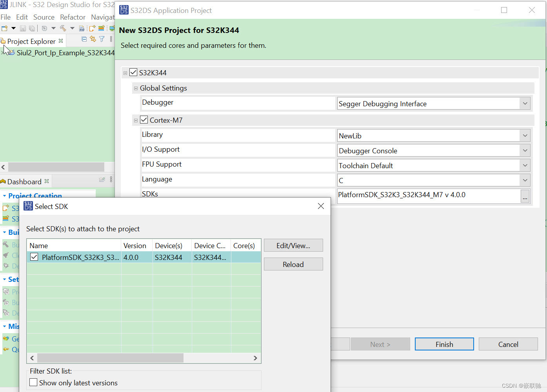Image resolution: width=547 pixels, height=392 pixels.
Task: Click S32DS Library Project icon in Dashboard
Action: (x=6, y=218)
